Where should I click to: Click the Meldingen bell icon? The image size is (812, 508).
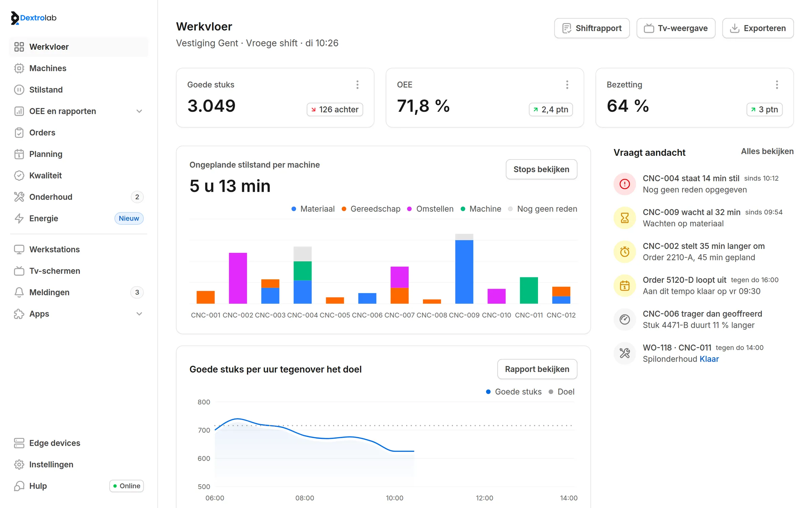point(19,292)
